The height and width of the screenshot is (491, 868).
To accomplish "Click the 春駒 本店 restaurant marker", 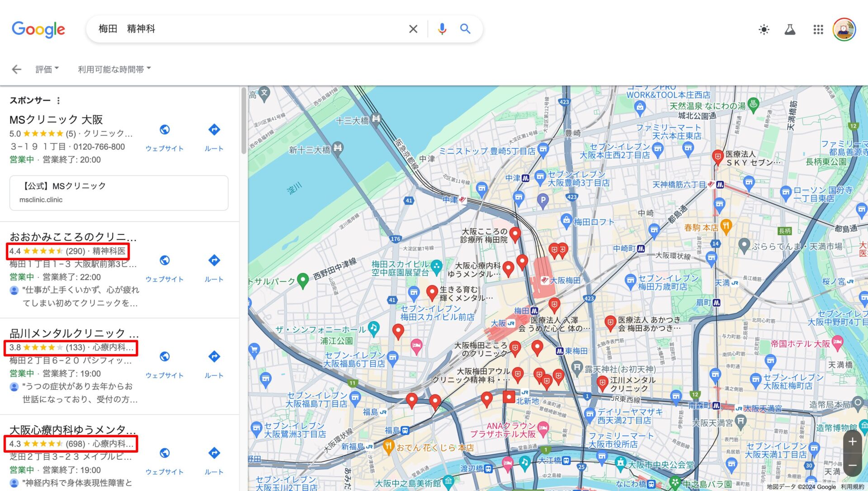I will [x=726, y=227].
